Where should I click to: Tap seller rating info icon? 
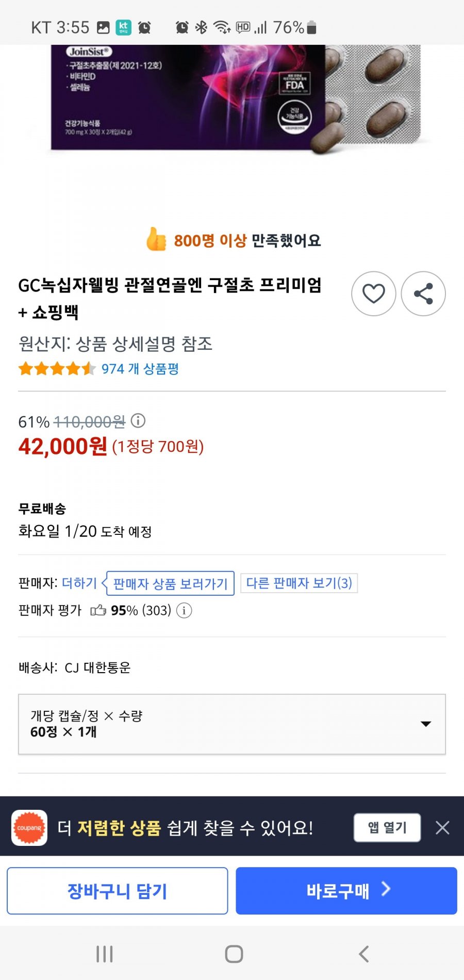click(184, 611)
